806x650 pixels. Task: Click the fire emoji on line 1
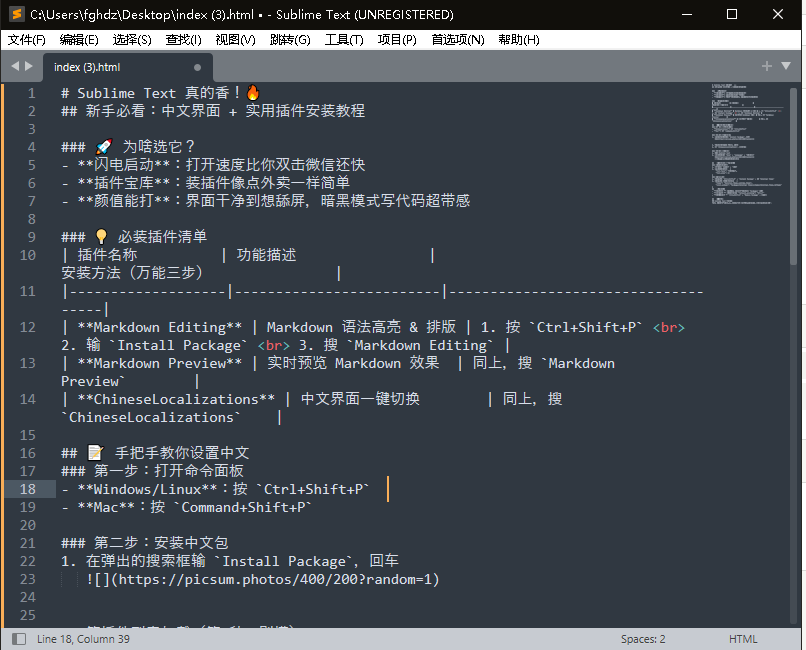[x=253, y=92]
